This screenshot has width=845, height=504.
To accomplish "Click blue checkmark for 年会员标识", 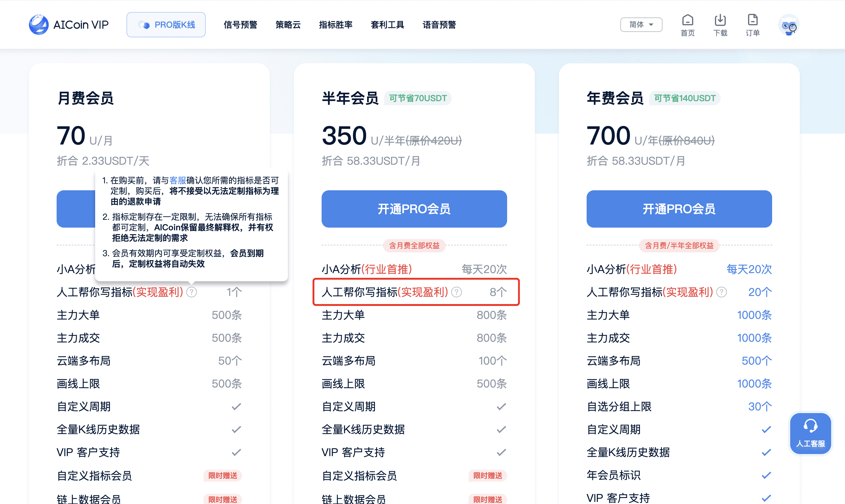I will tap(766, 475).
